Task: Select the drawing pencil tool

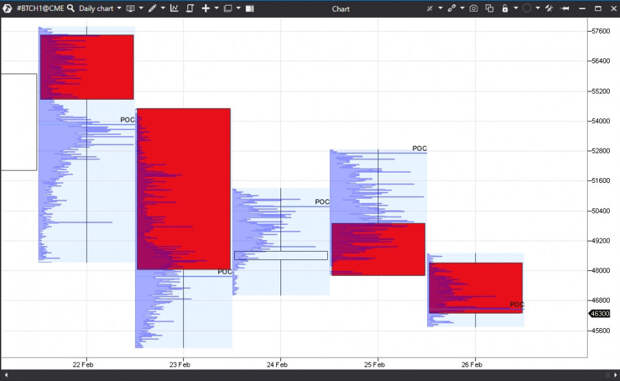Action: click(152, 8)
